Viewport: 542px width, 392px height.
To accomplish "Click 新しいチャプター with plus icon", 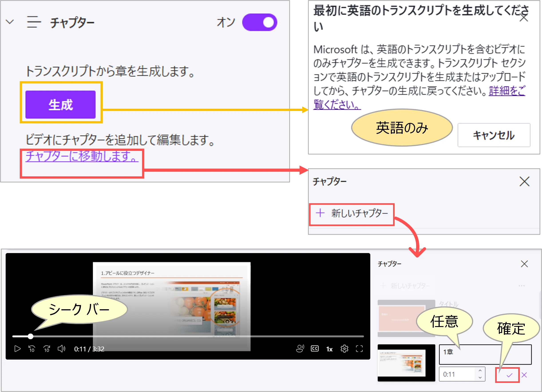I will [x=352, y=213].
